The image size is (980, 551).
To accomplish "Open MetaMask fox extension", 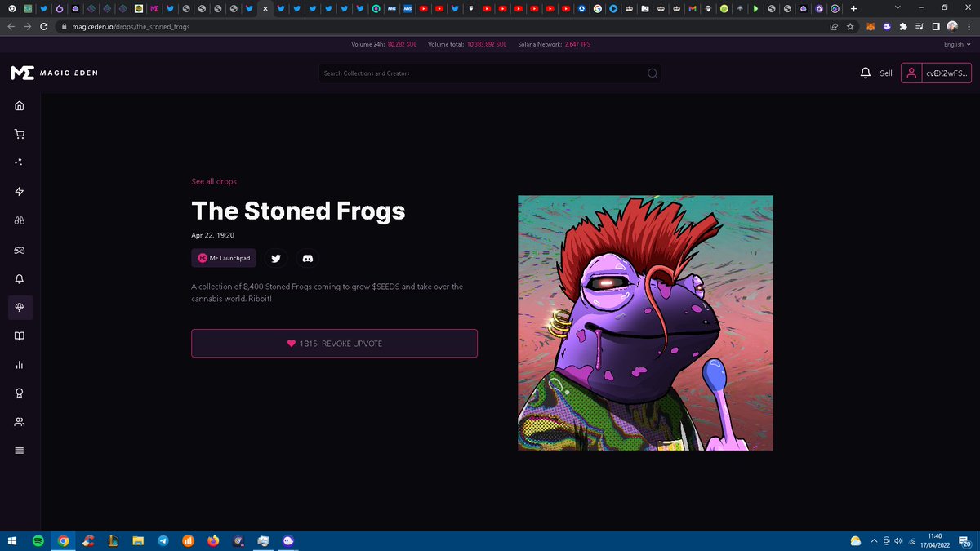I will point(871,26).
